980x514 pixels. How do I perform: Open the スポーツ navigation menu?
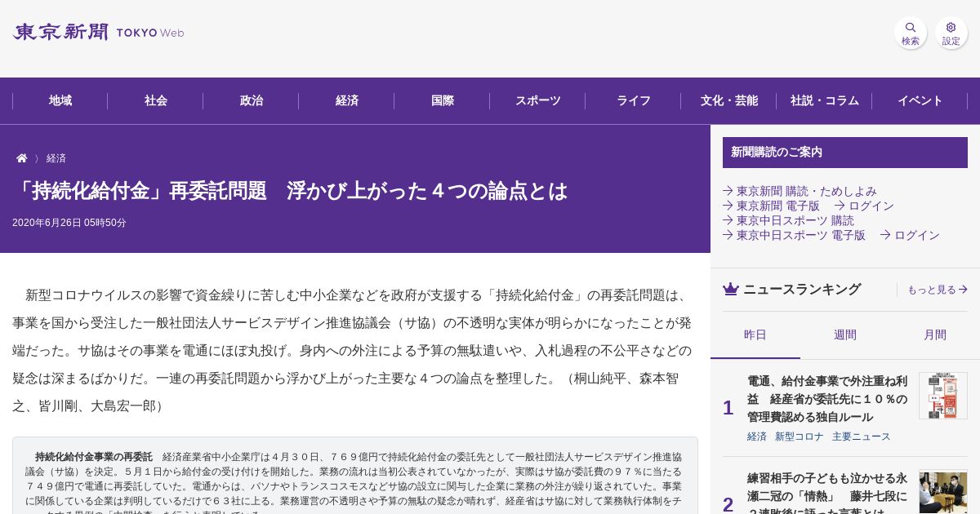point(538,100)
